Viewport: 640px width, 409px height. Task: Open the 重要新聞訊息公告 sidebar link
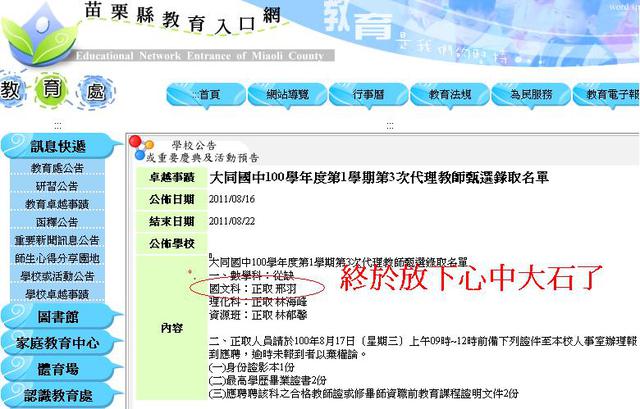click(58, 240)
